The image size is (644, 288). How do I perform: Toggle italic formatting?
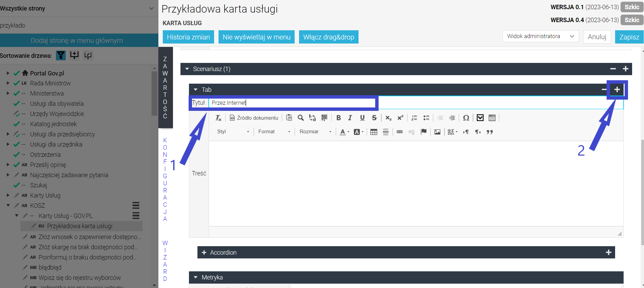click(350, 118)
